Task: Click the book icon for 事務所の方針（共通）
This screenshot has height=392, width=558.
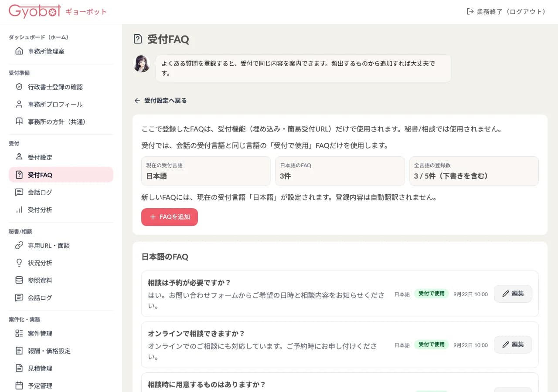Action: [19, 122]
